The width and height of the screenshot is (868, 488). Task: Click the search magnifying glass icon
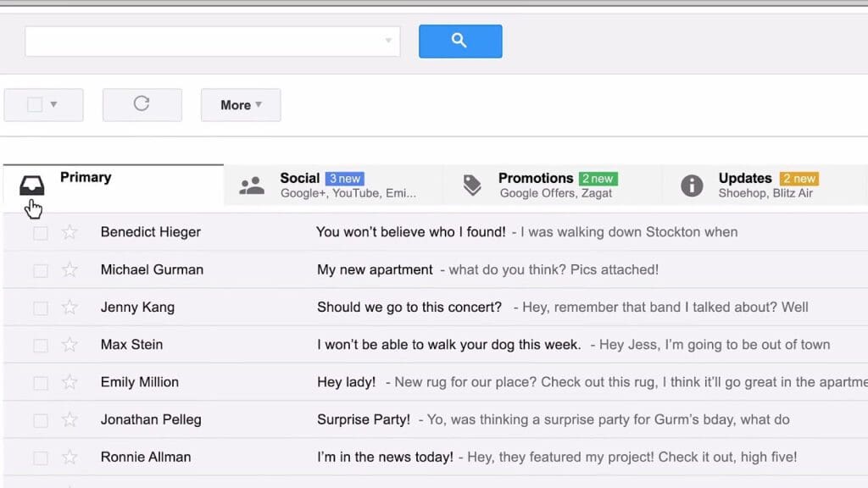[x=459, y=41]
